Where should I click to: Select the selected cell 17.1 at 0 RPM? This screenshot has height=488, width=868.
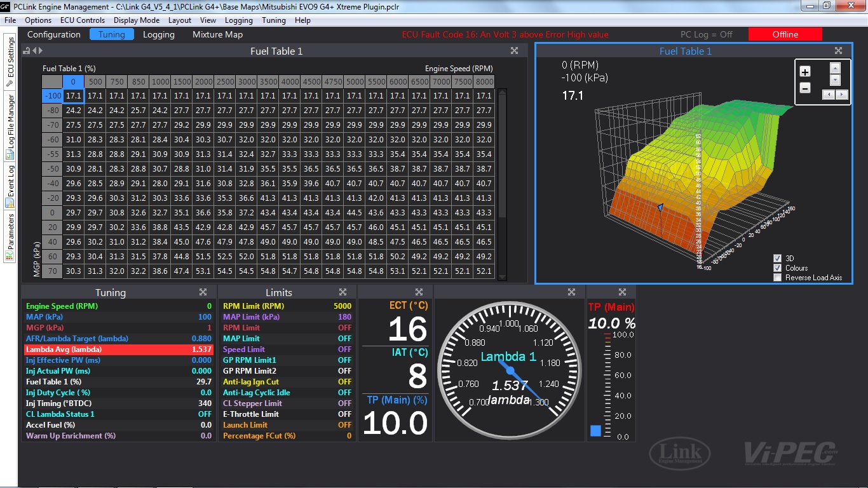(74, 95)
